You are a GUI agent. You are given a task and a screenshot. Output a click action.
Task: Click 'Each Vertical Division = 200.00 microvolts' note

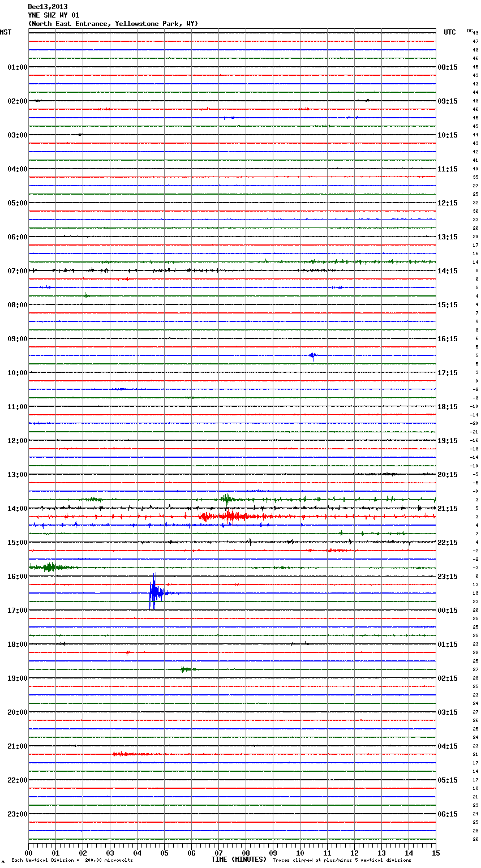tap(72, 860)
